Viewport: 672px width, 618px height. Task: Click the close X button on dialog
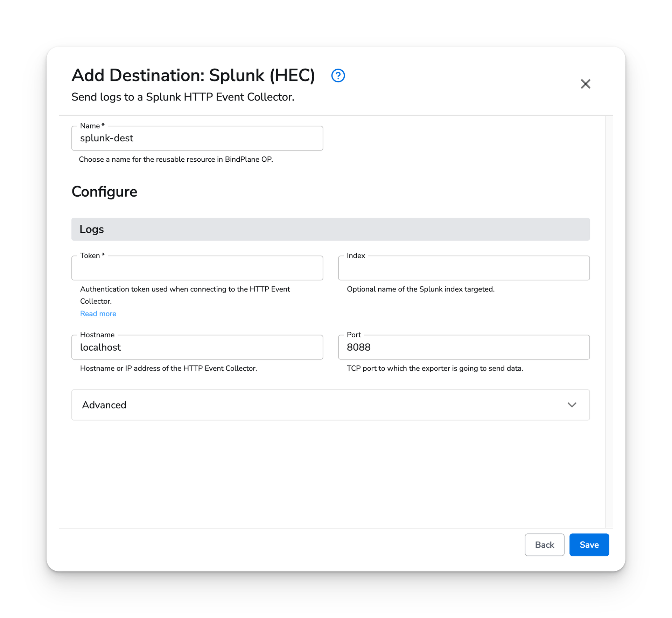(585, 83)
